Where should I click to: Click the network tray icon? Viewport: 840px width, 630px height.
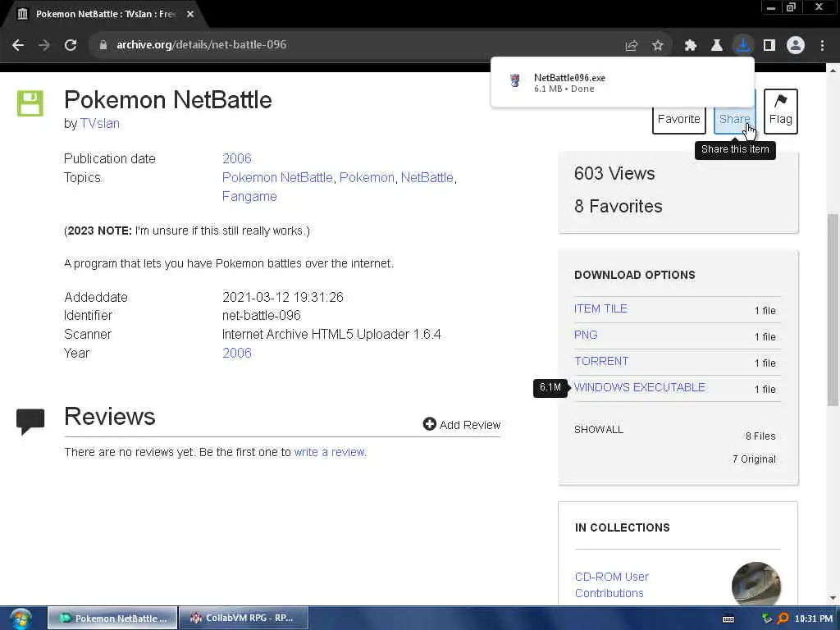pyautogui.click(x=767, y=619)
